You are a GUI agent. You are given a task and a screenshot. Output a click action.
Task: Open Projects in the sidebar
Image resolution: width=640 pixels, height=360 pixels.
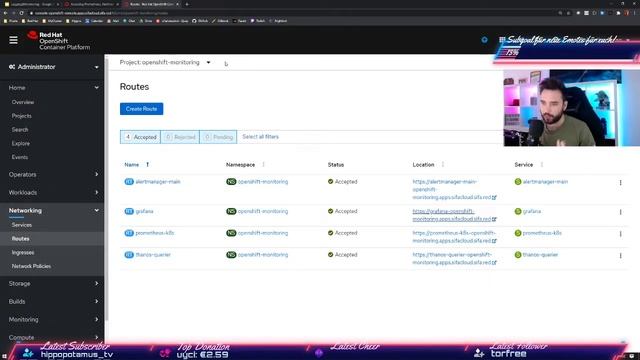22,116
